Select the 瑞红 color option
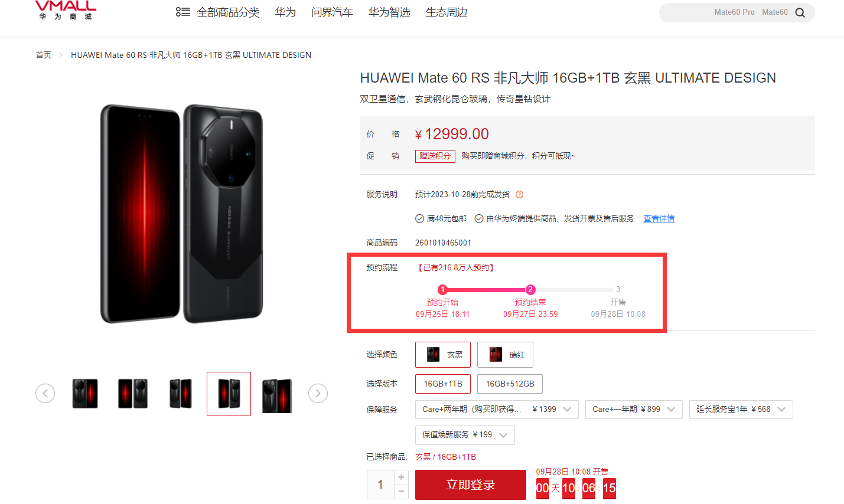The height and width of the screenshot is (504, 844). [505, 355]
